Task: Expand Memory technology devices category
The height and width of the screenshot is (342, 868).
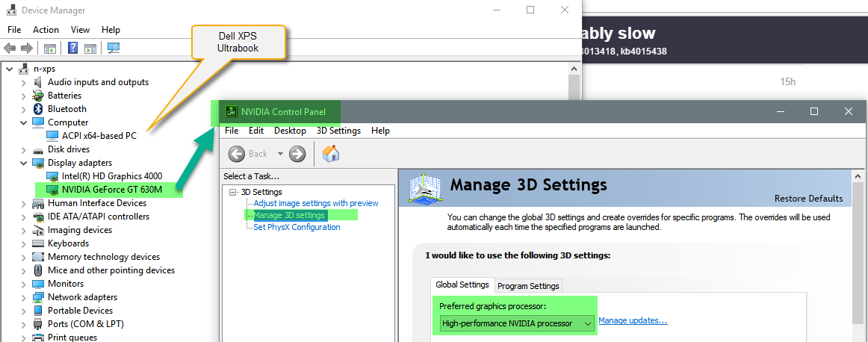Action: (x=24, y=257)
